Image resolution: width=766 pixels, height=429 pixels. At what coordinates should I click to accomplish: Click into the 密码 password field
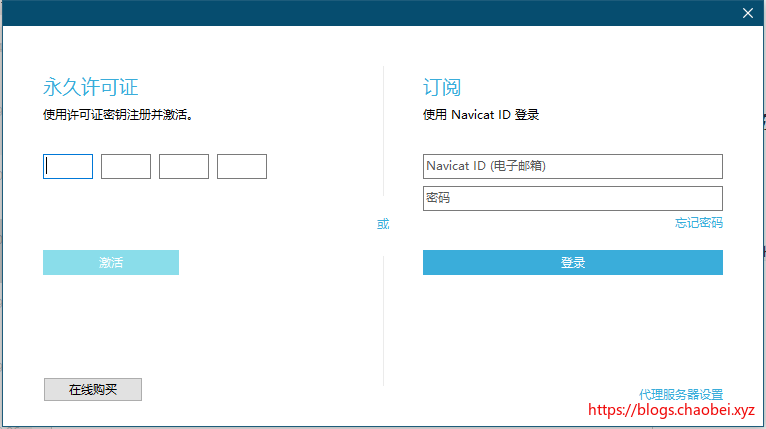click(x=573, y=198)
